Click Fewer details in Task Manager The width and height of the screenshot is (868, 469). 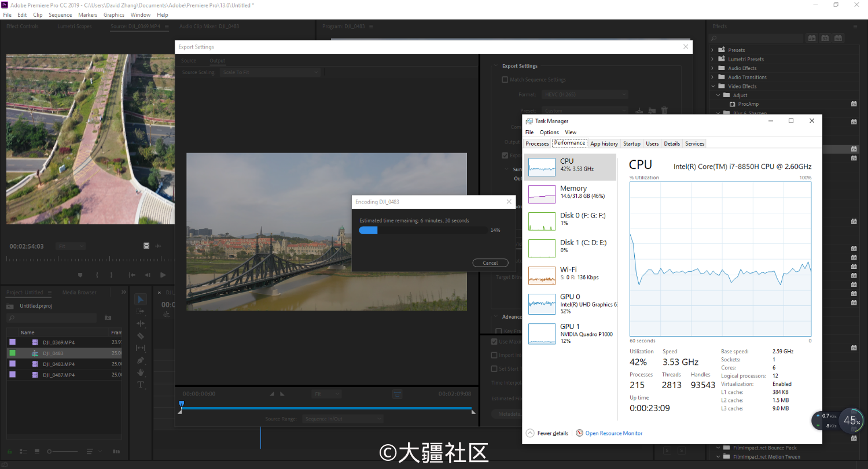click(x=547, y=433)
